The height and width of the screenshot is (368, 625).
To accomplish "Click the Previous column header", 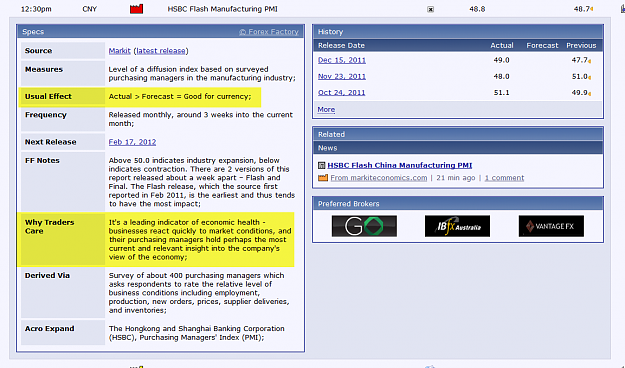I will click(x=581, y=45).
